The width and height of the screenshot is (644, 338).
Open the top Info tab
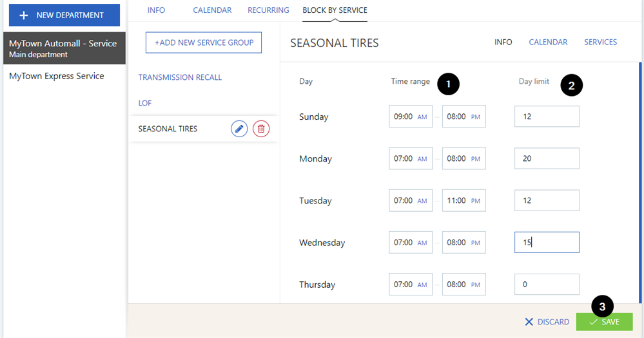156,10
